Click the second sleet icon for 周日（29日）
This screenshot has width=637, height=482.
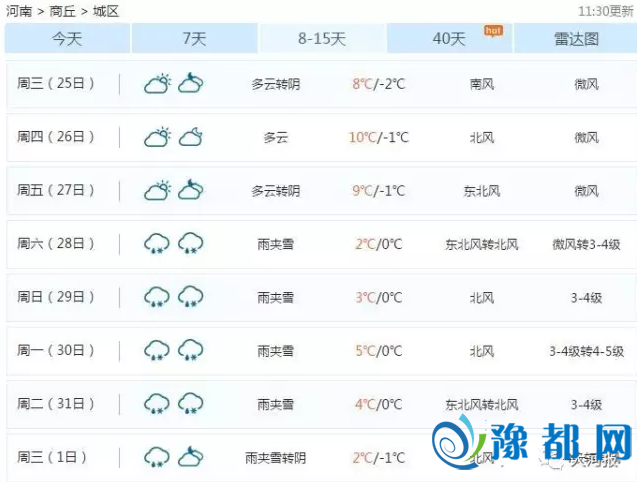coord(191,297)
